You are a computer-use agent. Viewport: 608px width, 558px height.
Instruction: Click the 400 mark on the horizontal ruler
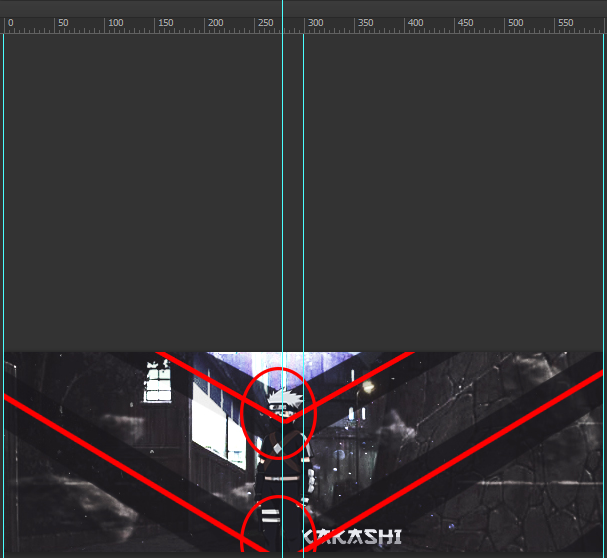click(x=414, y=23)
